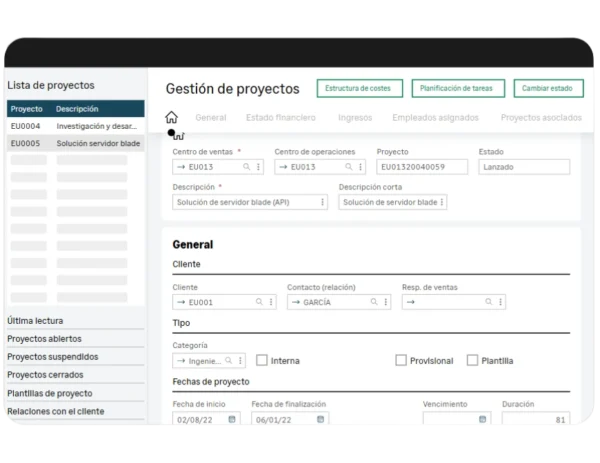Click the Duración field showing 81
This screenshot has width=600, height=463.
pyautogui.click(x=536, y=418)
